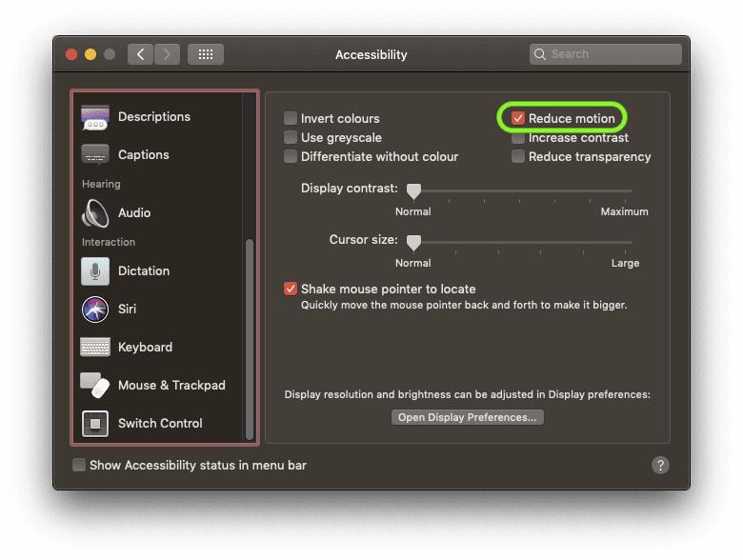Click the Display contrast slider handle
This screenshot has width=743, height=560.
coord(413,190)
